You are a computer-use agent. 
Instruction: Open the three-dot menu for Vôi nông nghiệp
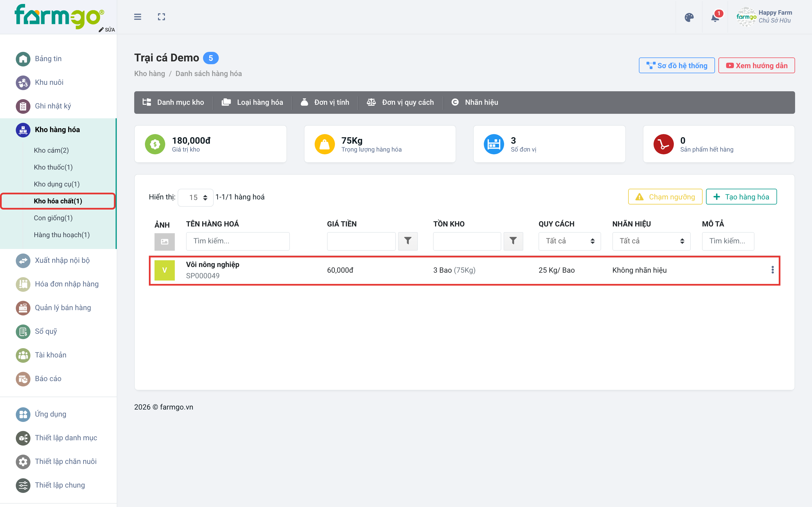773,270
